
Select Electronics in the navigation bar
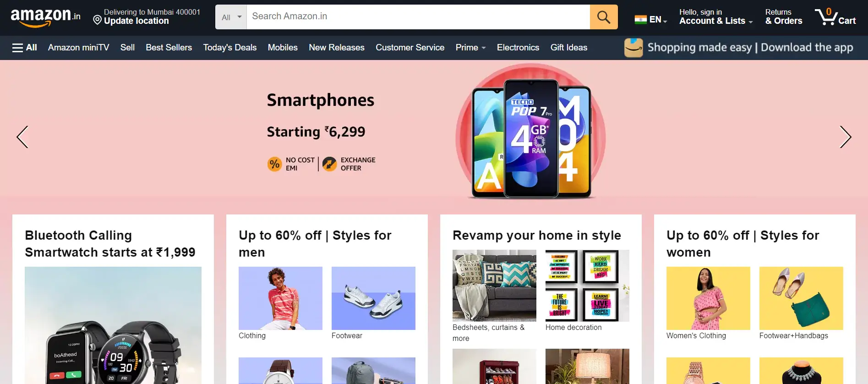pos(518,48)
